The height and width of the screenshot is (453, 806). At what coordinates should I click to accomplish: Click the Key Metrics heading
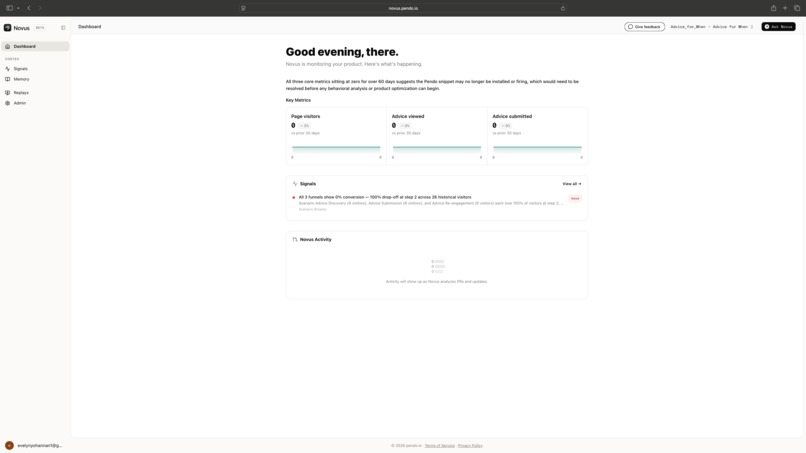coord(298,100)
